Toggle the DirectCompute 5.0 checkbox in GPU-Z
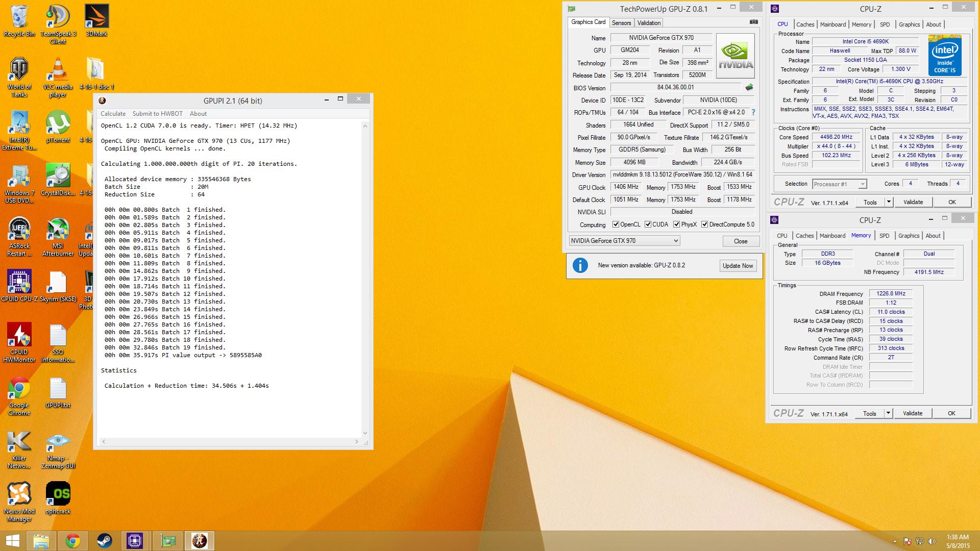This screenshot has width=980, height=551. coord(704,224)
